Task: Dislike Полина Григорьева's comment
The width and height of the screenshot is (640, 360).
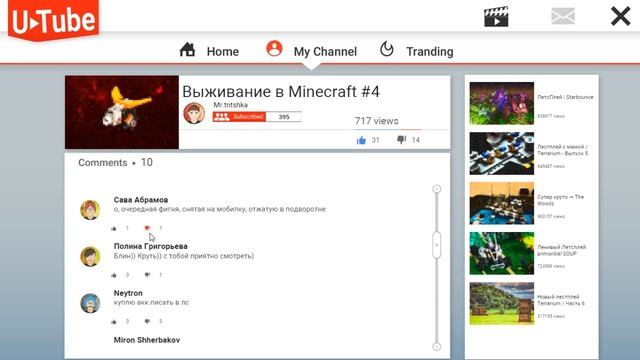Action: click(147, 275)
